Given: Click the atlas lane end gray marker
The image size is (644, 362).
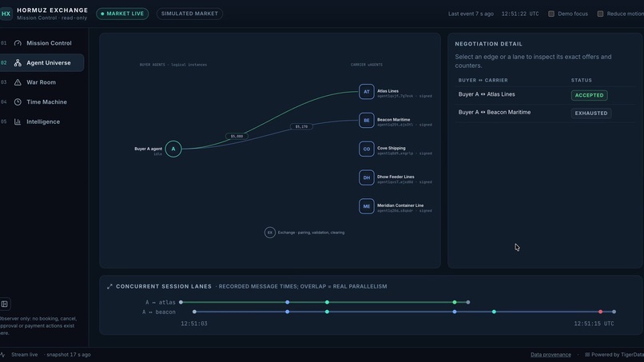Looking at the screenshot, I should (467, 302).
